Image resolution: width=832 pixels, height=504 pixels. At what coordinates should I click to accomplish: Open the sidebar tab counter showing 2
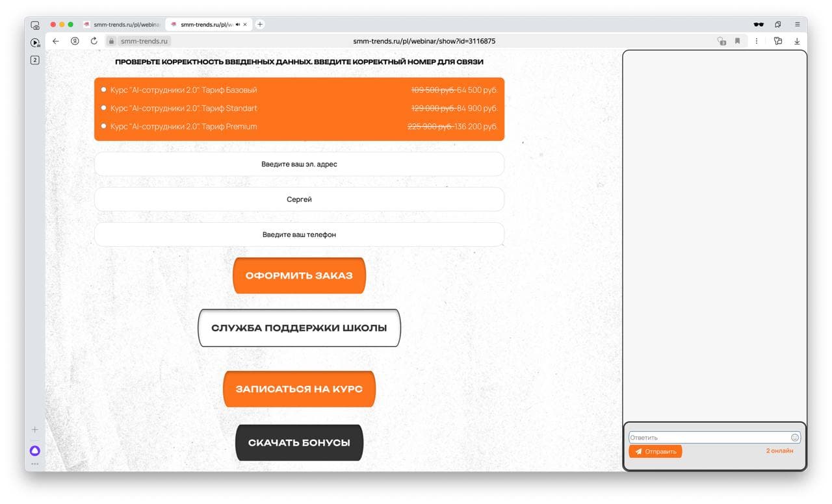(x=35, y=60)
